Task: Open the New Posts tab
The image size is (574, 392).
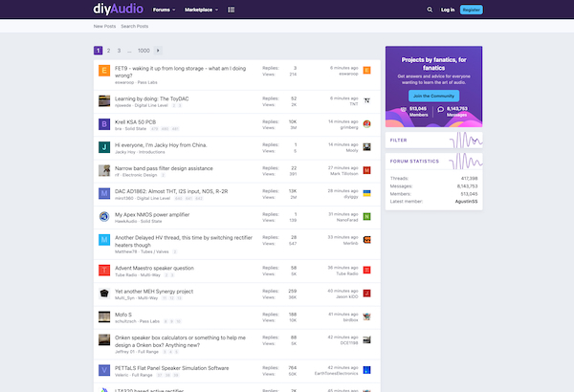Action: click(104, 26)
